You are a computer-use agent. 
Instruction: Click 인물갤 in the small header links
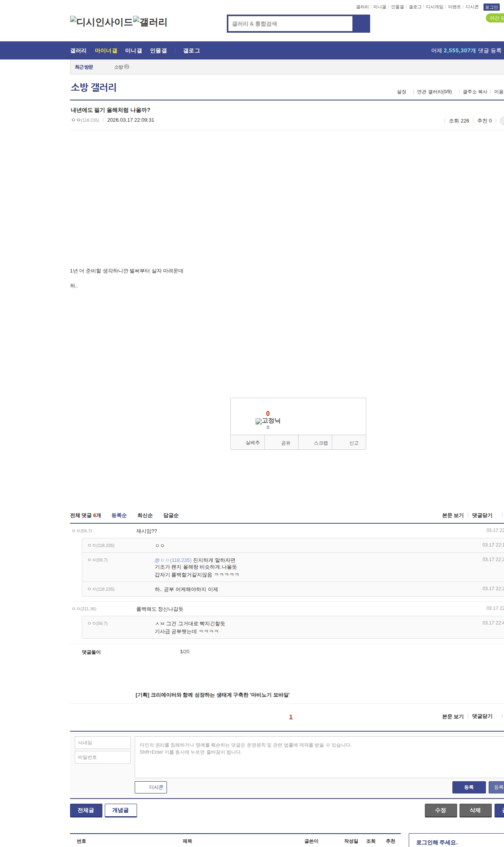[397, 7]
